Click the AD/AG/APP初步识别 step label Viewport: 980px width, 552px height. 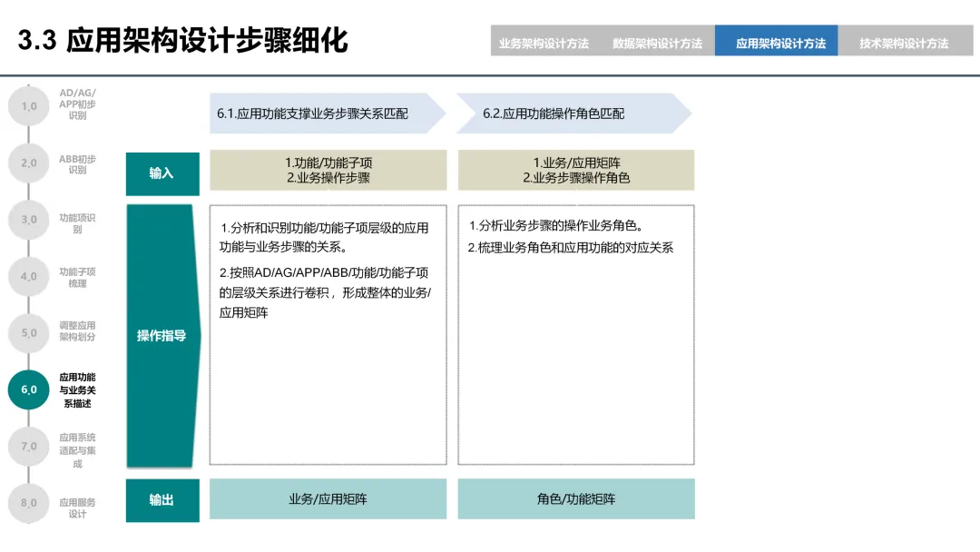[77, 103]
